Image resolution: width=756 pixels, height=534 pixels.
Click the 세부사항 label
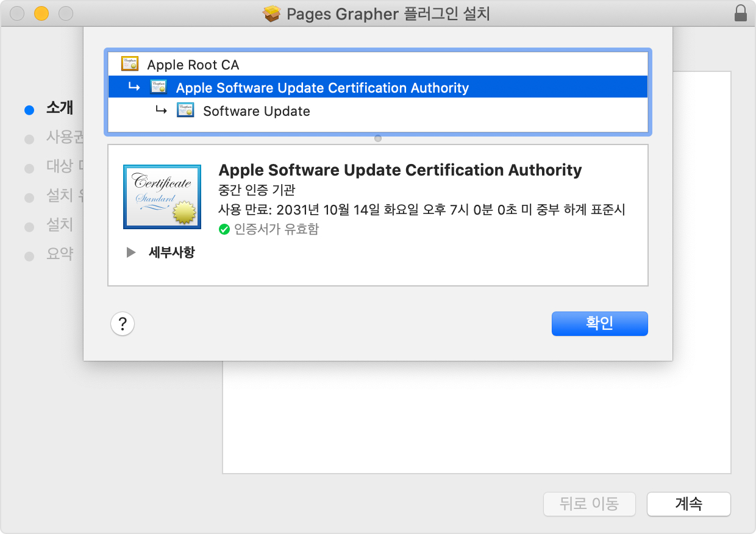(x=172, y=252)
